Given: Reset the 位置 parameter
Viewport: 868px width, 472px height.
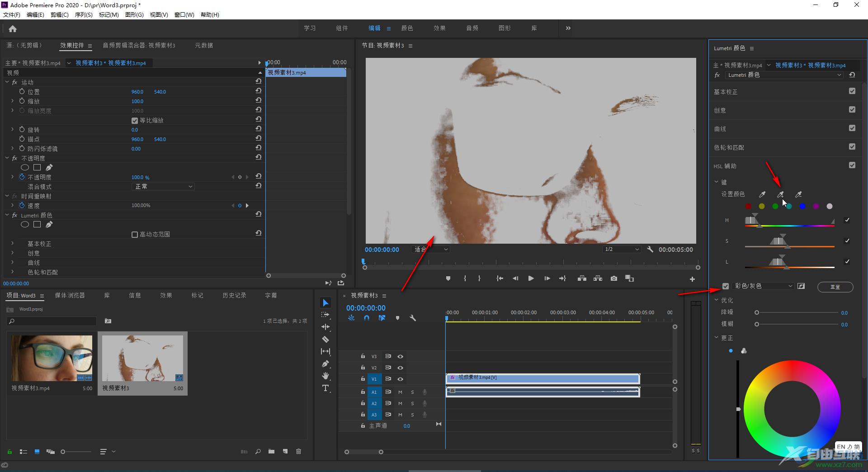Looking at the screenshot, I should click(x=258, y=91).
